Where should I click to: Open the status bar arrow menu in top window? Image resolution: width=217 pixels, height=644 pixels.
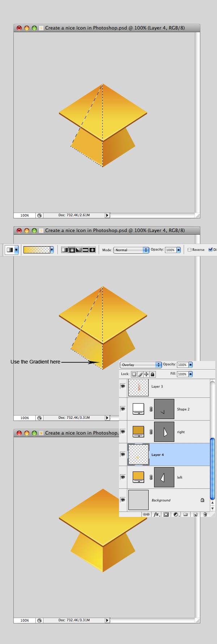coord(107,216)
